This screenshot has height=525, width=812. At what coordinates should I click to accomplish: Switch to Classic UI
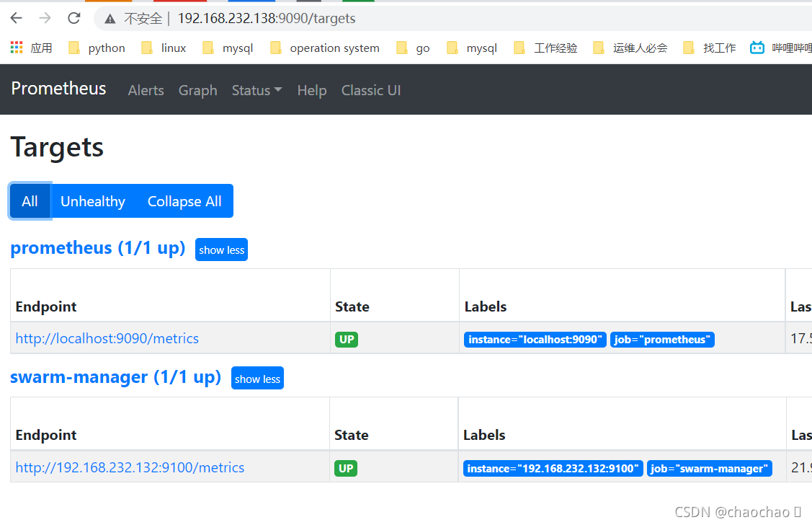[x=371, y=90]
